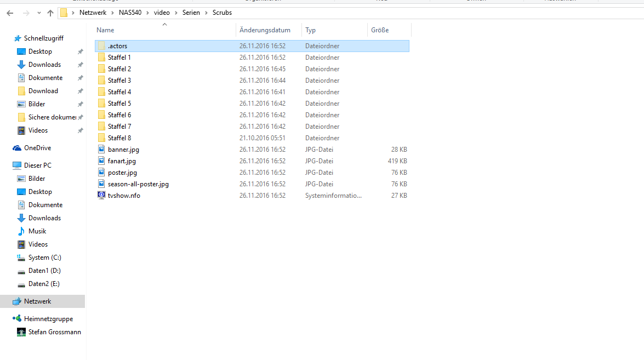The width and height of the screenshot is (644, 360).
Task: Click the pin icon next to Bilder
Action: (x=81, y=104)
